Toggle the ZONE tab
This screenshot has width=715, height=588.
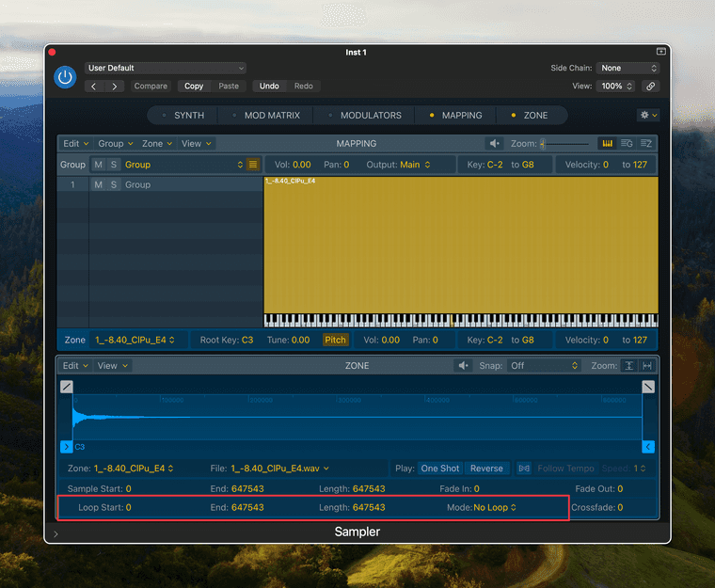[x=530, y=116]
